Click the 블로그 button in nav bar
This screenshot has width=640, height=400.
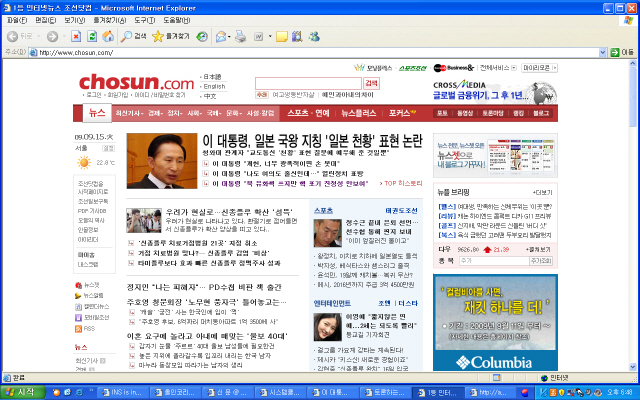541,113
